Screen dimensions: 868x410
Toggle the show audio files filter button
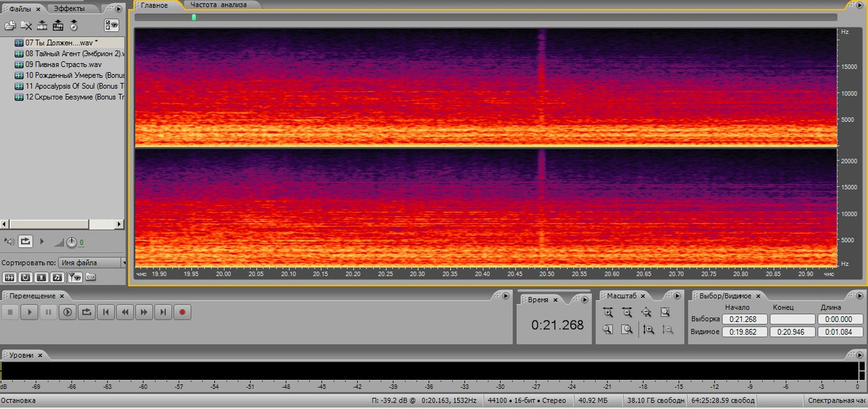9,277
